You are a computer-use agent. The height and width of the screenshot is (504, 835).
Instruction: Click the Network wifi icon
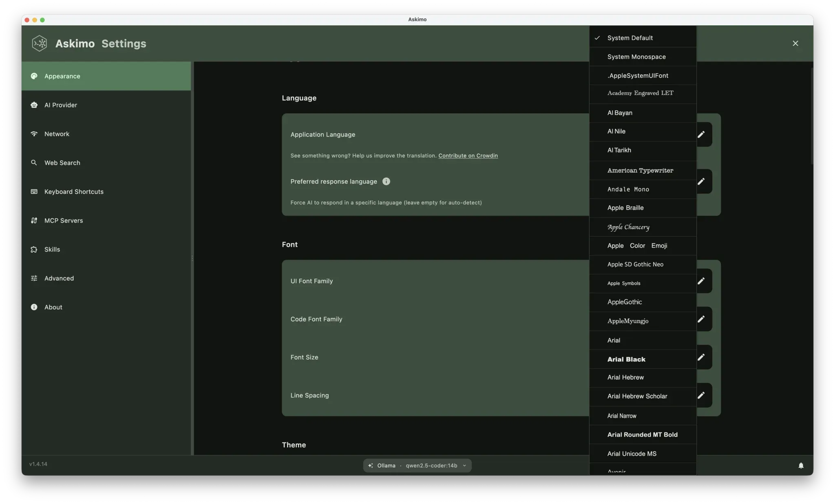tap(34, 134)
